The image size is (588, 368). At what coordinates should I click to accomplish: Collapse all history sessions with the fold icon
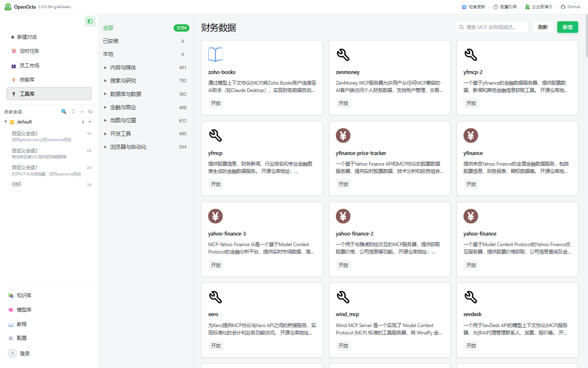[x=73, y=112]
